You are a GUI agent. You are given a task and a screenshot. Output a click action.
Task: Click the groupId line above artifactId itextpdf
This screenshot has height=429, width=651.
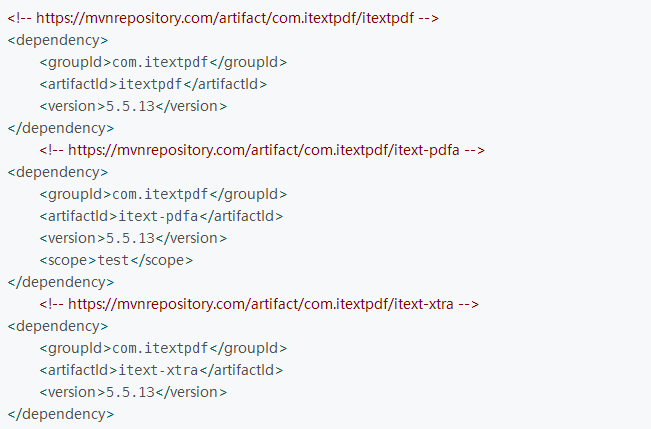point(163,62)
